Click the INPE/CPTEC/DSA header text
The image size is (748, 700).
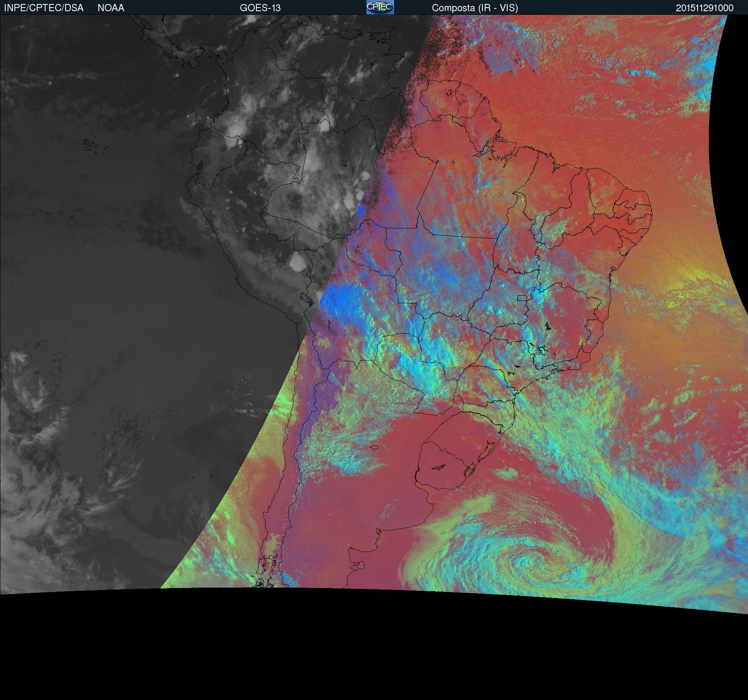point(44,8)
